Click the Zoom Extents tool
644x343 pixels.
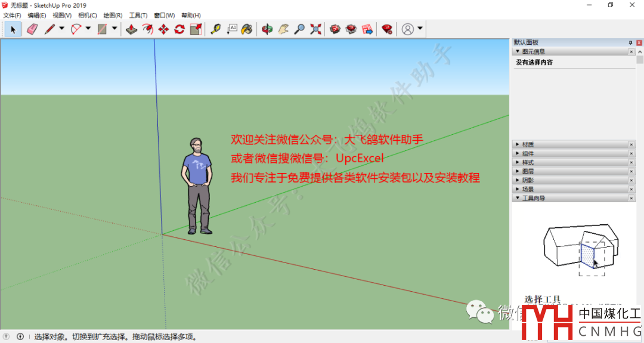pyautogui.click(x=315, y=29)
